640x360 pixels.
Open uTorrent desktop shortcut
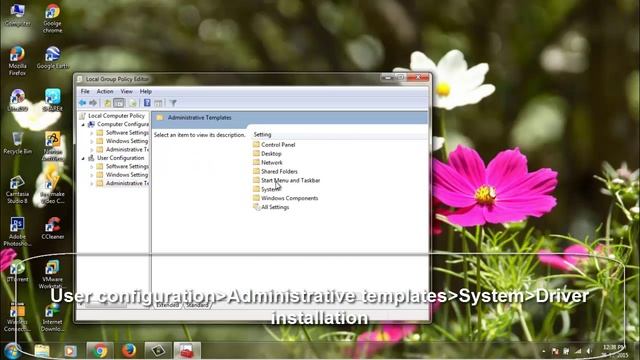coord(17,271)
